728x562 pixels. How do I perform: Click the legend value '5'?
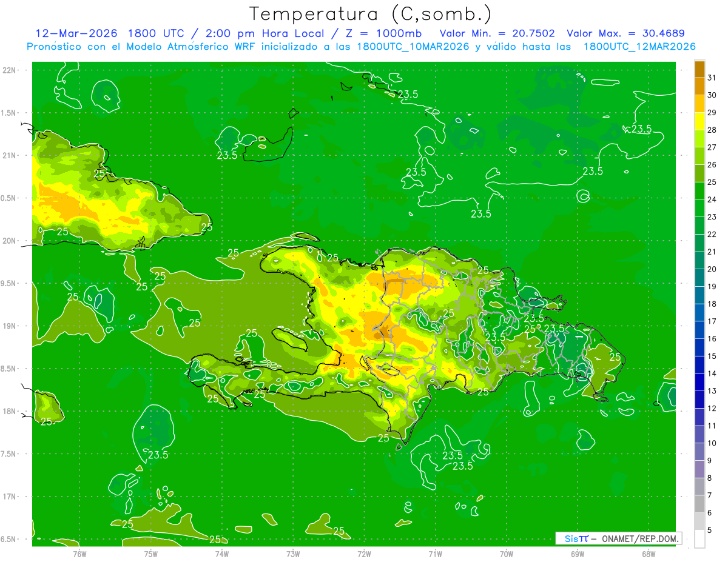710,530
